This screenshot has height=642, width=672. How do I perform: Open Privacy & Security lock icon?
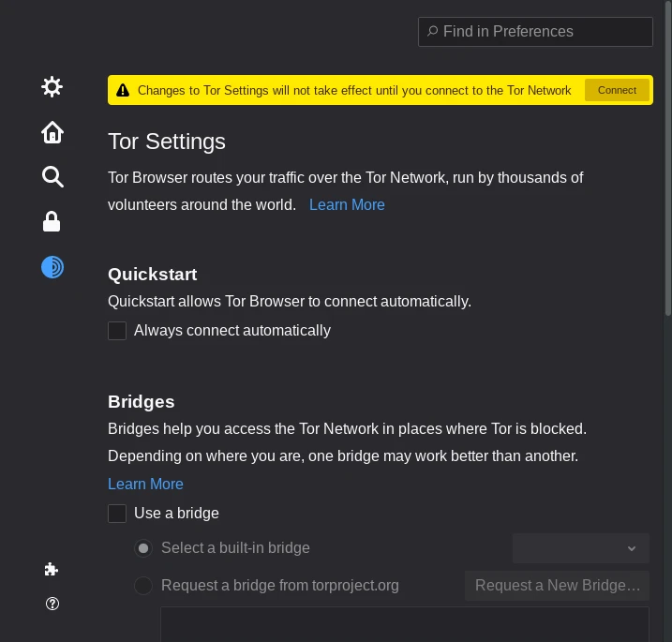[x=52, y=222]
